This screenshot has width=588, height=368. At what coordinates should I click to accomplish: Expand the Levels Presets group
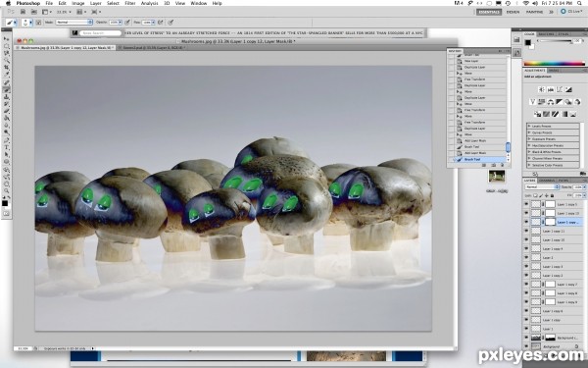click(x=553, y=127)
